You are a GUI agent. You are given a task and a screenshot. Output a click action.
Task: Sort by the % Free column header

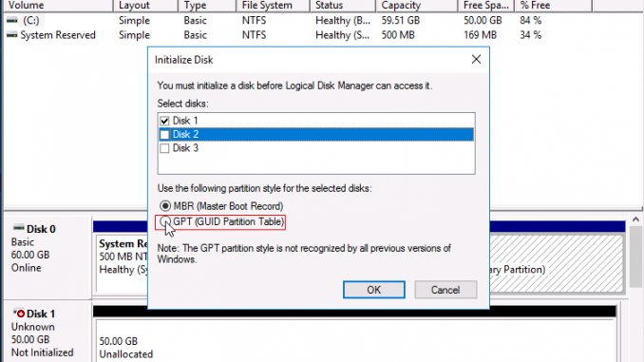[554, 6]
